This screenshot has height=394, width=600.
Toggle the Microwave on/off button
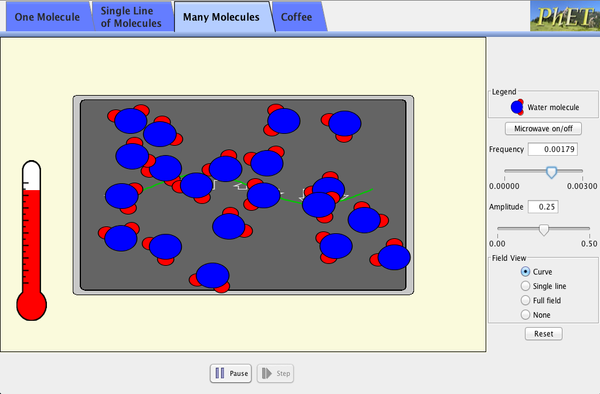click(543, 129)
